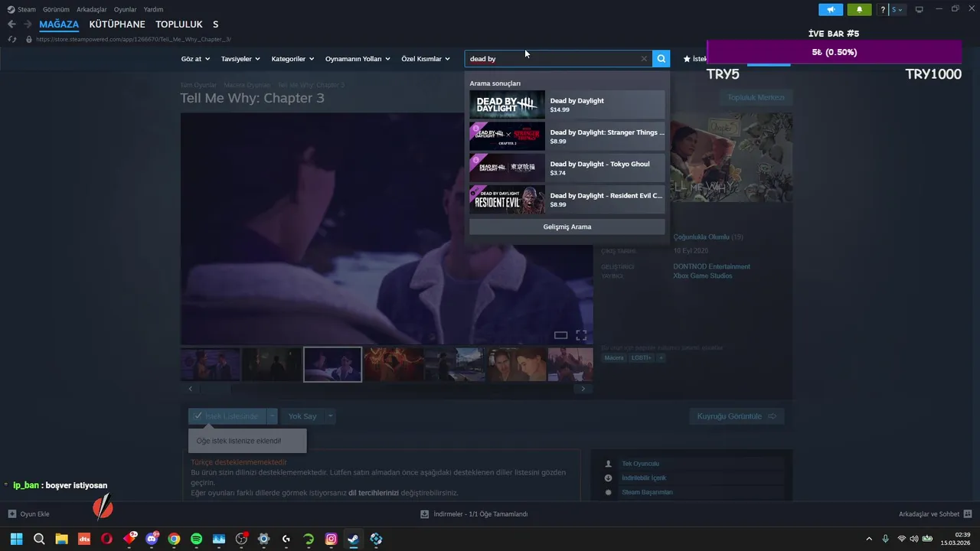Click the question mark help icon
Screen dimensions: 980x551
point(883,9)
